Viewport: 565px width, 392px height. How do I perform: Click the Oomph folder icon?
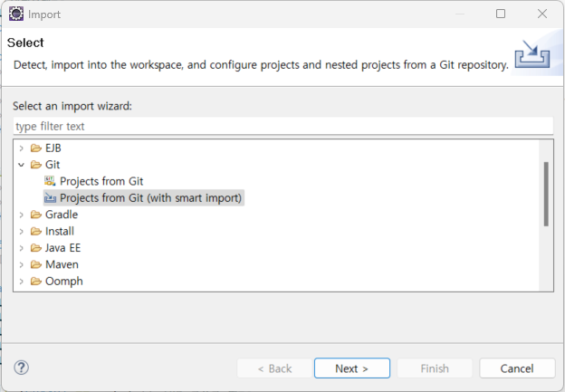36,281
